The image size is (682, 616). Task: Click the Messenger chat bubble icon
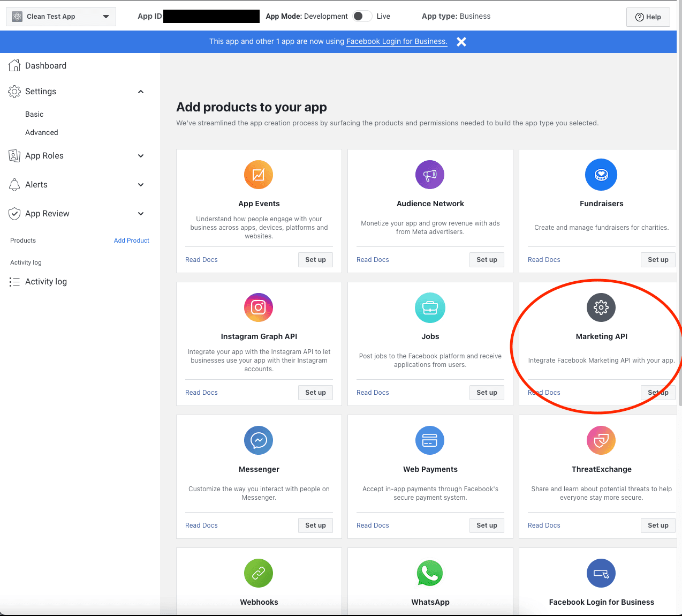(259, 440)
